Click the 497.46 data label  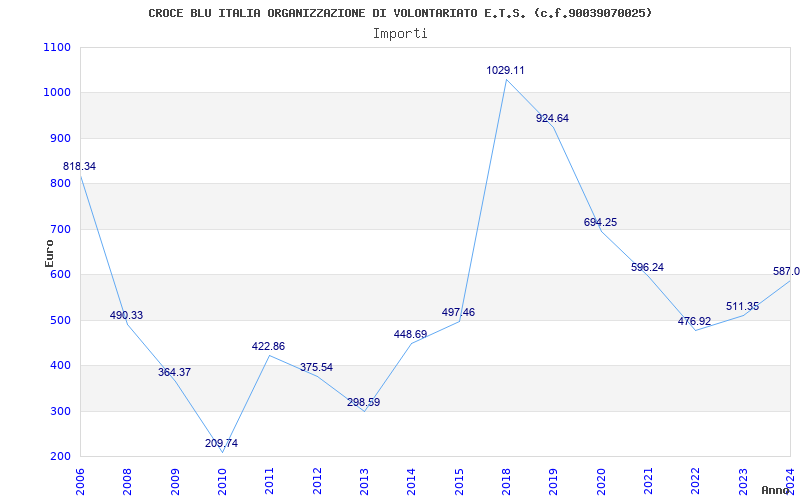pos(458,312)
